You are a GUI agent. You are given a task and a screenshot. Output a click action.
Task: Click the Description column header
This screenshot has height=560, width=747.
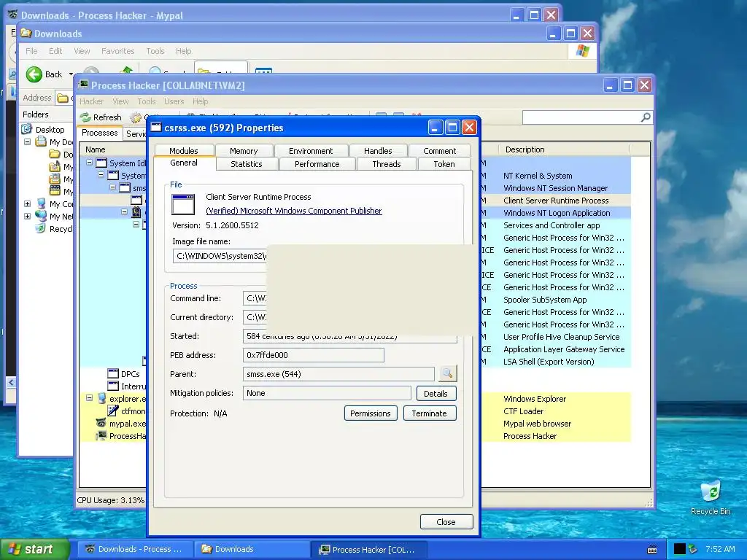564,149
